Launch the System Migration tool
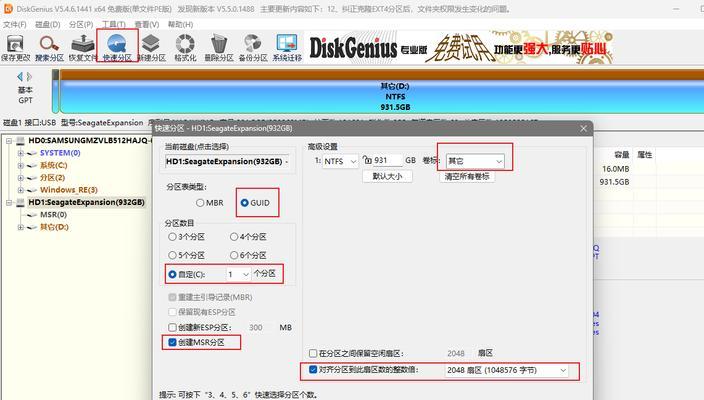 (287, 48)
